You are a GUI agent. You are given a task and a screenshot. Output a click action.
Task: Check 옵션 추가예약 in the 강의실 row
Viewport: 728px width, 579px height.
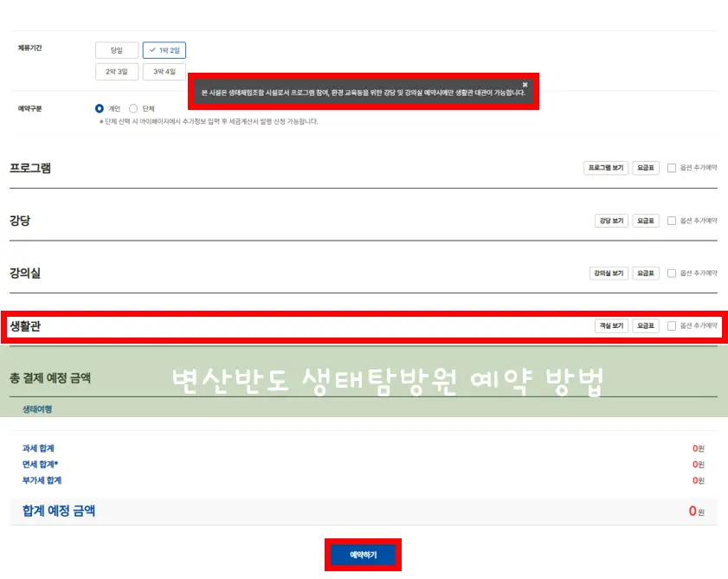pos(672,274)
